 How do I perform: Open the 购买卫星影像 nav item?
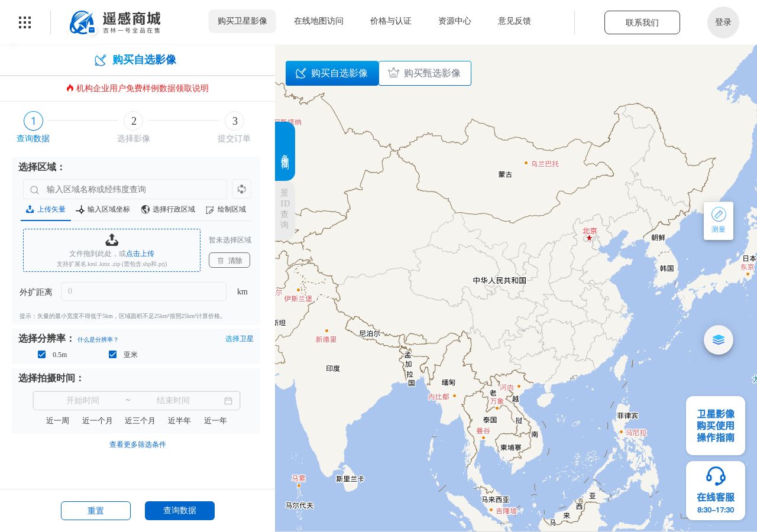242,21
